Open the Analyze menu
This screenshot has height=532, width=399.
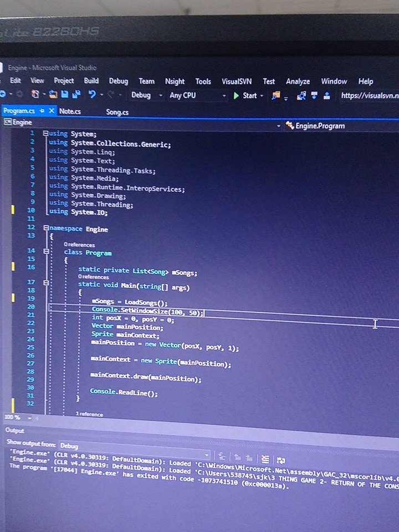pos(298,81)
